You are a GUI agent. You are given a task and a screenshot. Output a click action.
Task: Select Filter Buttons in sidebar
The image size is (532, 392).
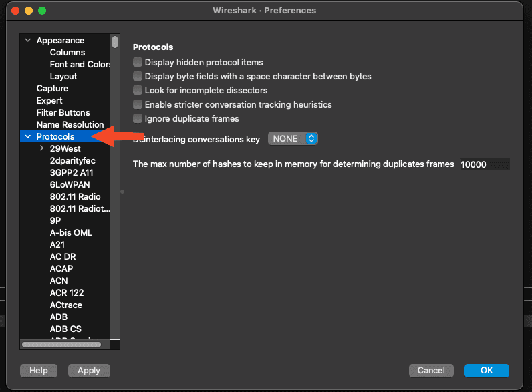point(63,112)
